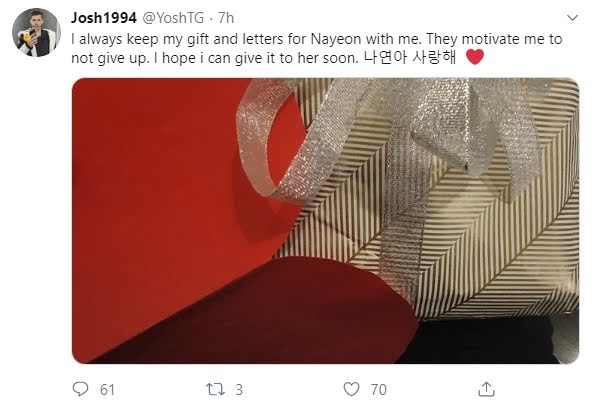594x409 pixels.
Task: Click the 70 likes count
Action: (378, 390)
